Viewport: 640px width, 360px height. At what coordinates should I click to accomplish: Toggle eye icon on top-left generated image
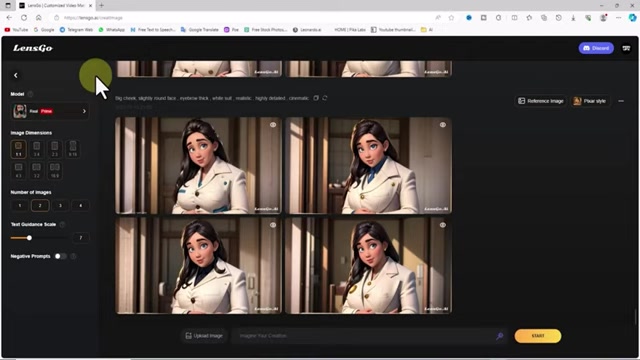[273, 125]
